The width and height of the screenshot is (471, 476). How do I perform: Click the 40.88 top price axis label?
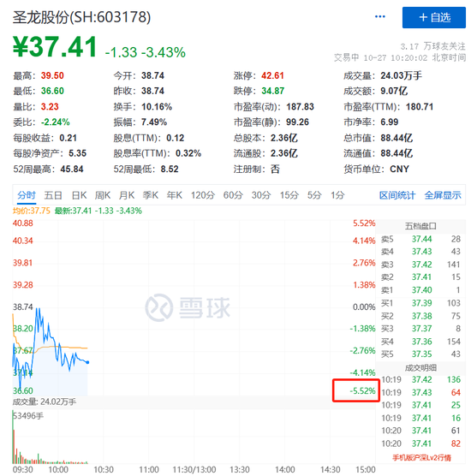[x=23, y=223]
